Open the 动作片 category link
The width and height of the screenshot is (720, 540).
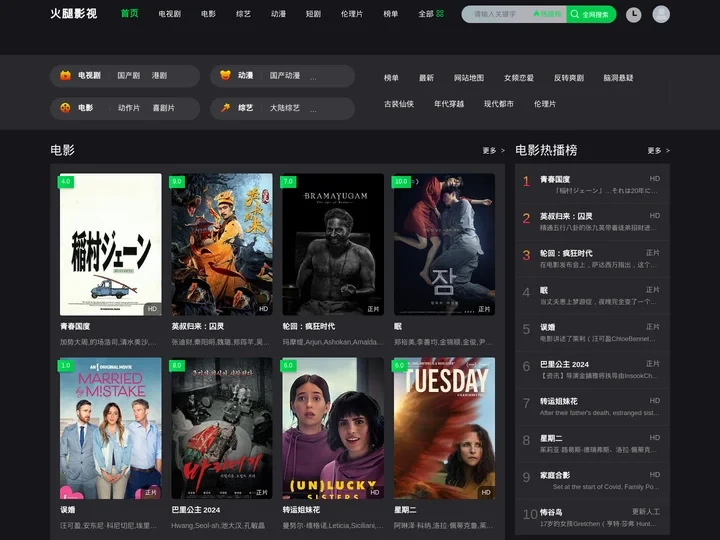click(x=129, y=108)
